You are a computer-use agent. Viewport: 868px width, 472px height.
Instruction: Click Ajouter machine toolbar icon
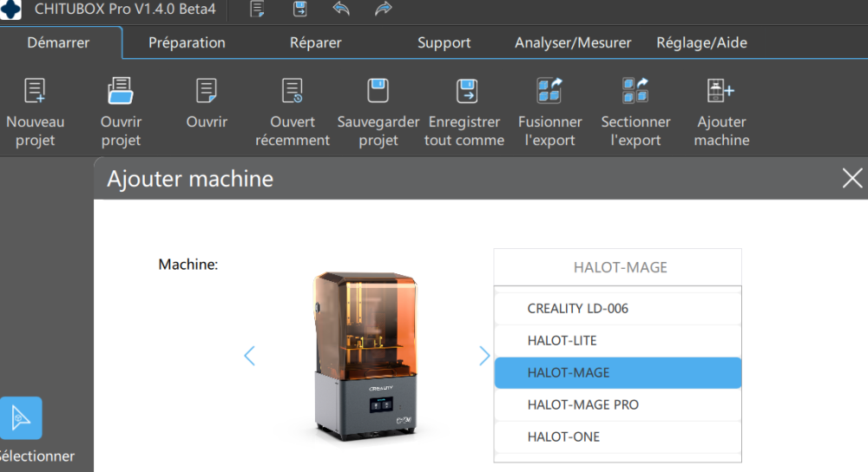click(x=720, y=91)
